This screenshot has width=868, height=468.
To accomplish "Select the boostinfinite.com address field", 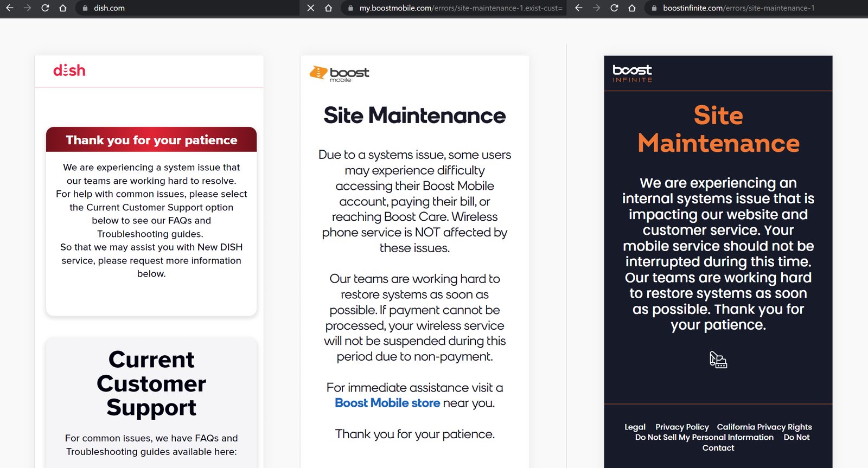I will click(x=756, y=8).
